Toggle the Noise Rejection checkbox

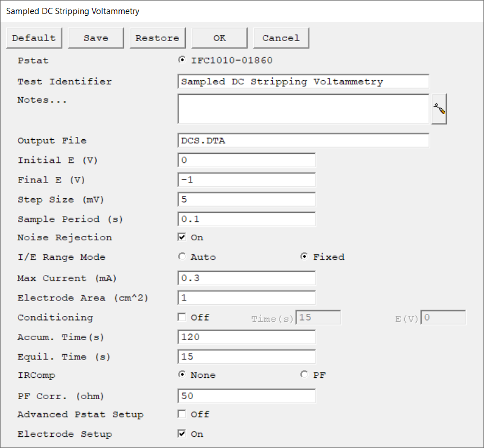pyautogui.click(x=181, y=237)
